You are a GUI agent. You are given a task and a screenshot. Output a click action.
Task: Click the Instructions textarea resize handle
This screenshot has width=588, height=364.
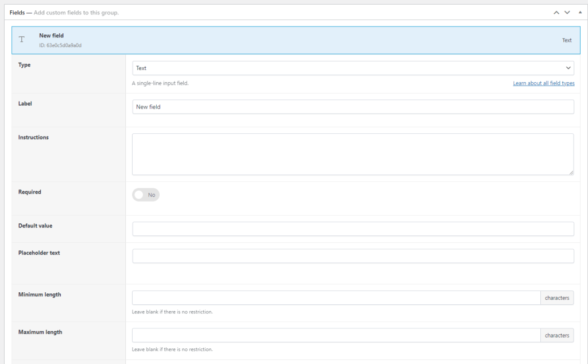point(572,172)
